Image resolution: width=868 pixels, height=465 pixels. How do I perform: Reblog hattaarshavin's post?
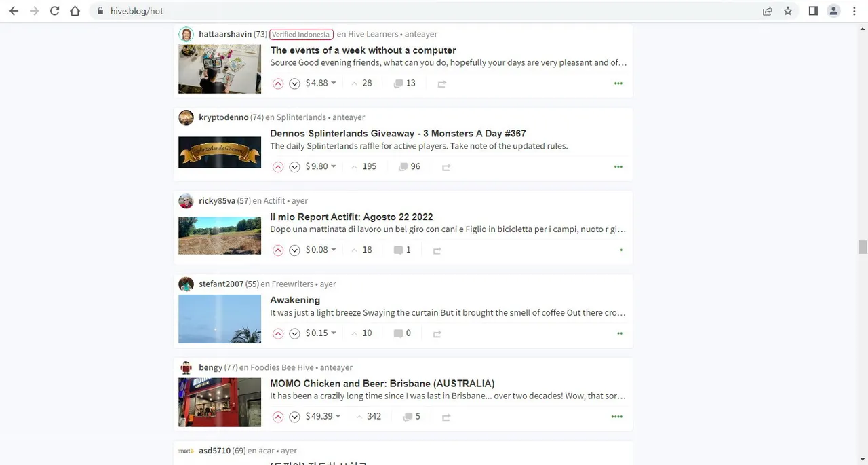441,83
